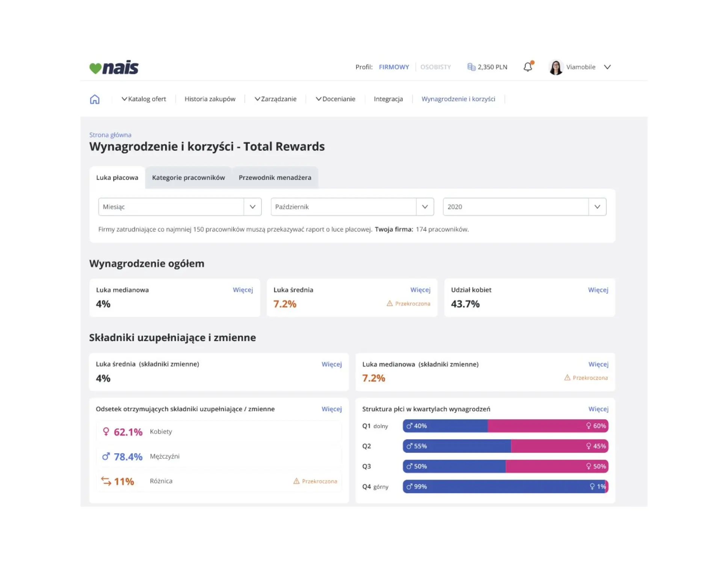Screen dimensions: 728x563
Task: Click warning icon beside Luka średnia Przekroczona
Action: tap(390, 303)
